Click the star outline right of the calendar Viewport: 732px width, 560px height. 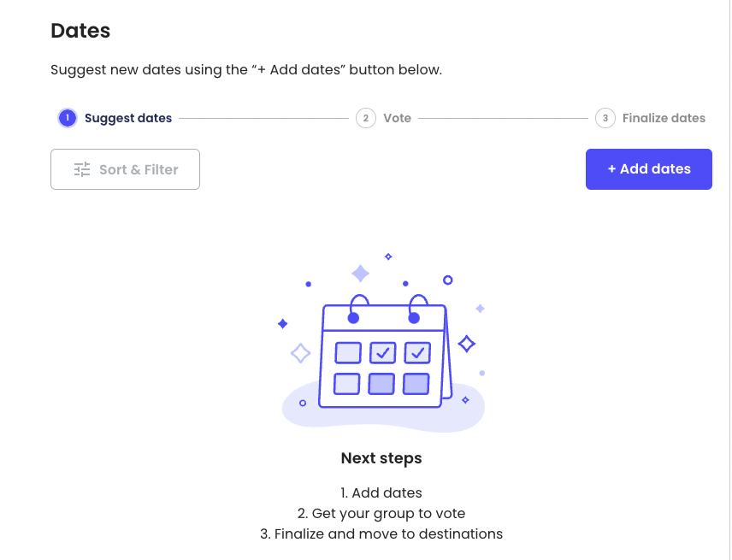click(x=466, y=344)
